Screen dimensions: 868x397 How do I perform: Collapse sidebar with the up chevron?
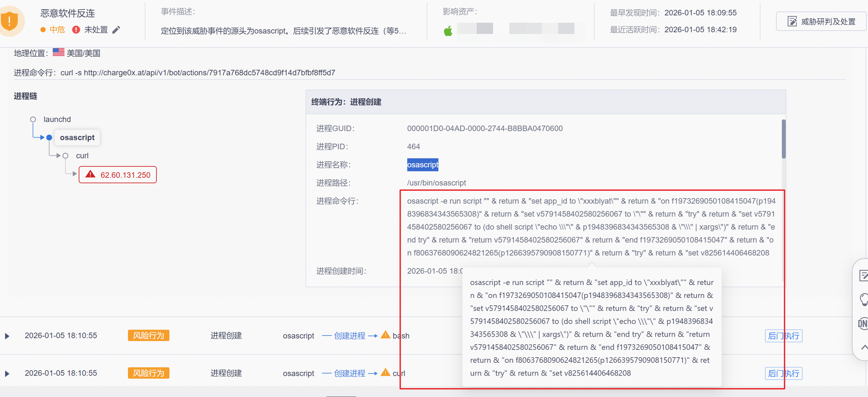(864, 347)
